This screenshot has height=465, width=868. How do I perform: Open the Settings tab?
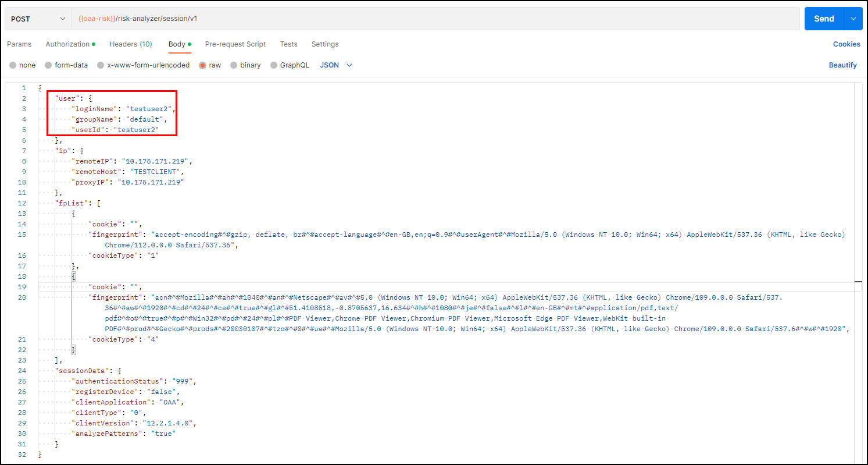click(x=325, y=44)
